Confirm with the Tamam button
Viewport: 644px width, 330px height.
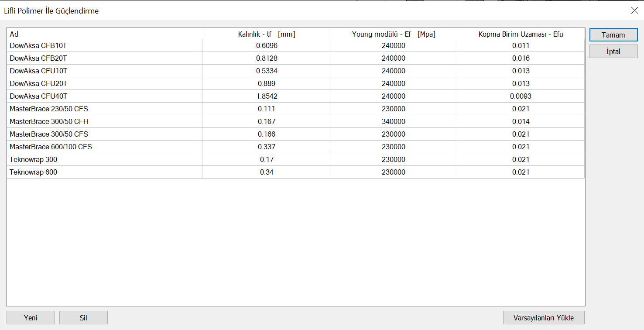click(x=613, y=35)
